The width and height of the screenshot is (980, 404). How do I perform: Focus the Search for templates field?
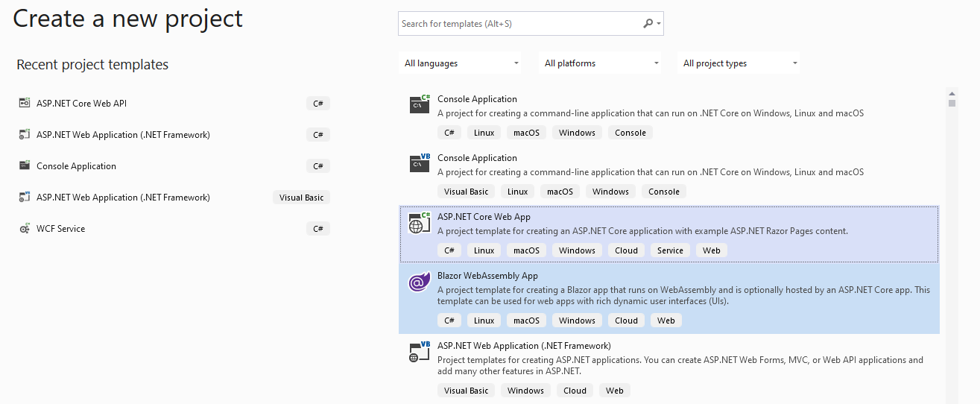coord(531,24)
